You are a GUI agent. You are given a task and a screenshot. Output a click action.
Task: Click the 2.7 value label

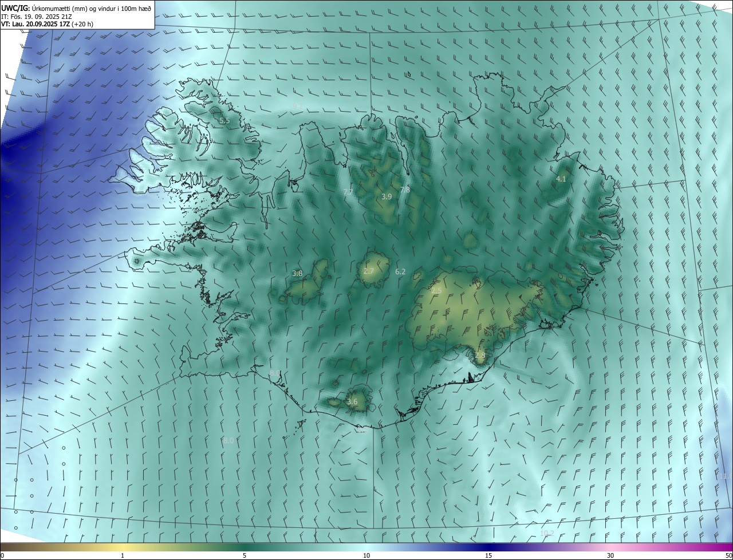point(369,271)
